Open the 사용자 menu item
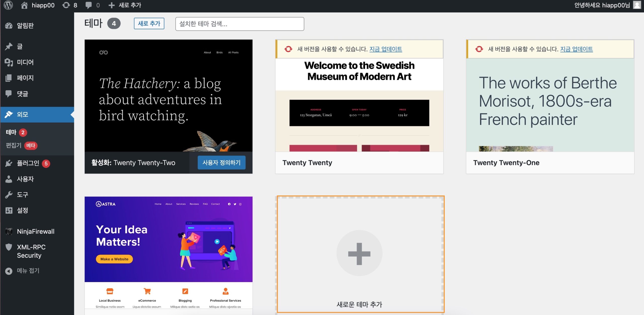Image resolution: width=644 pixels, height=315 pixels. (37, 179)
